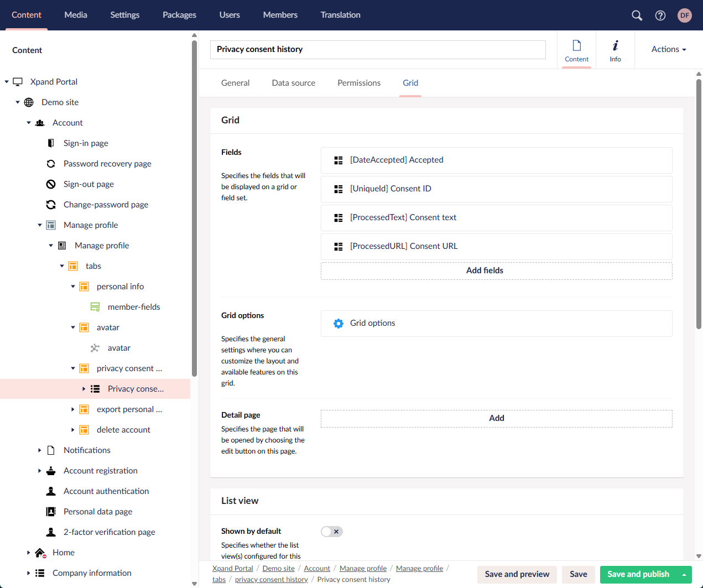
Task: Click the Save and preview button
Action: click(x=517, y=574)
